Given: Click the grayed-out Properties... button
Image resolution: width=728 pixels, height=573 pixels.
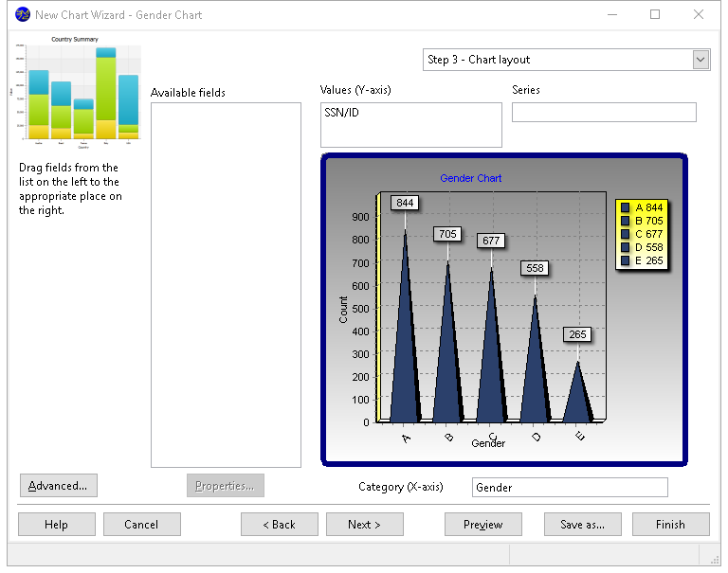Looking at the screenshot, I should click(x=226, y=485).
